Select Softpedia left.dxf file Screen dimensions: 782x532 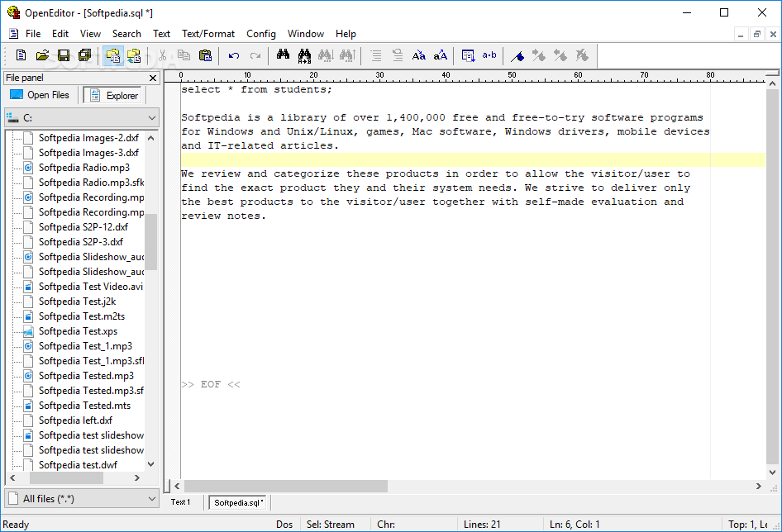(x=75, y=420)
